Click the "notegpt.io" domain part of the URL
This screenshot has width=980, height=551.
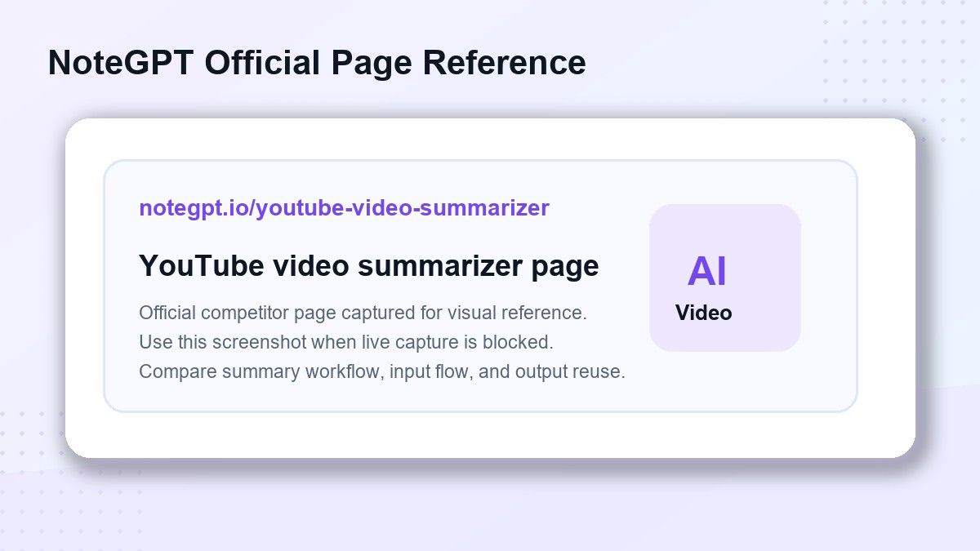[193, 208]
